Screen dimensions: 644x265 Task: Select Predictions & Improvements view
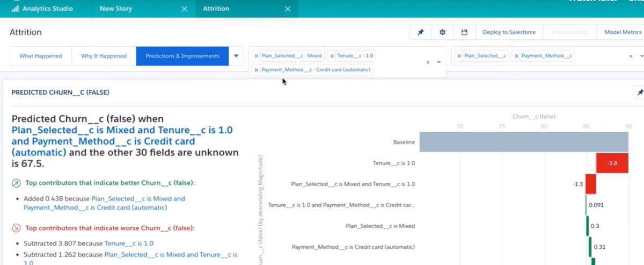tap(182, 56)
